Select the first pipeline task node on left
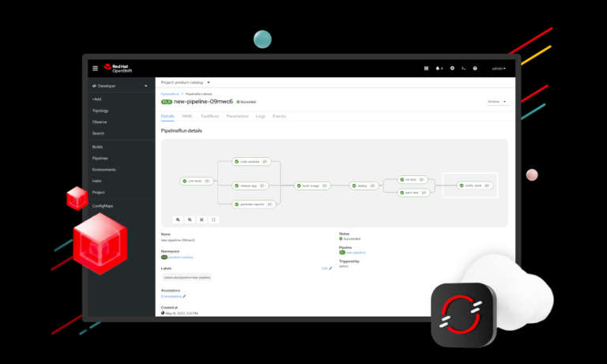This screenshot has width=607, height=364. point(197,181)
